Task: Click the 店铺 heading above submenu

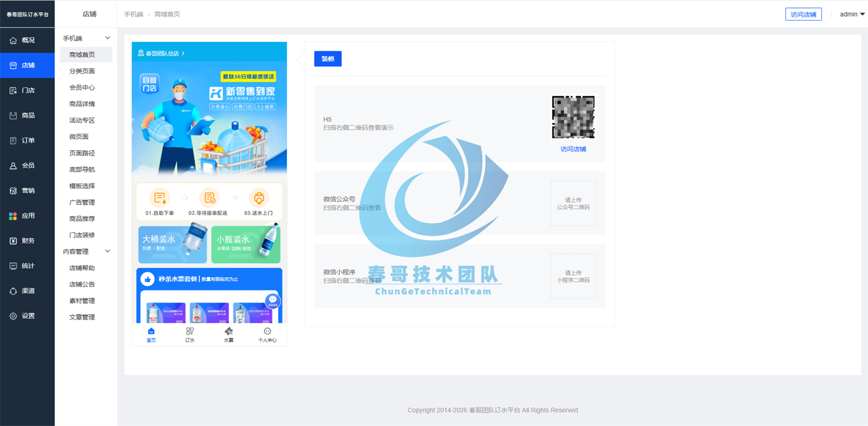Action: (x=89, y=14)
